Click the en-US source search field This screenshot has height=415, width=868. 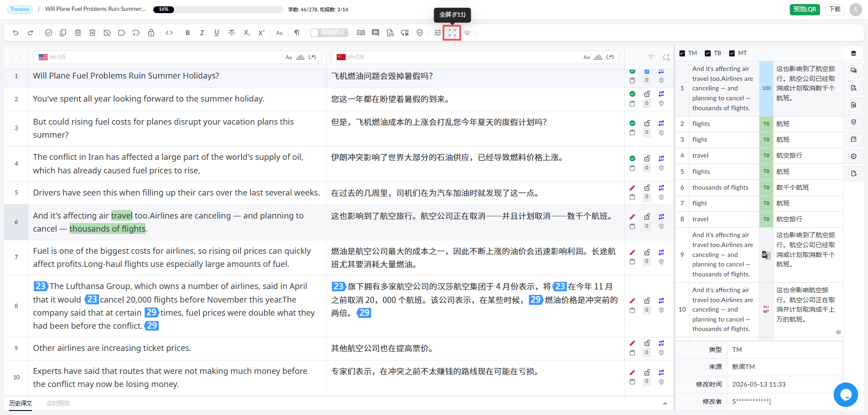pyautogui.click(x=177, y=57)
